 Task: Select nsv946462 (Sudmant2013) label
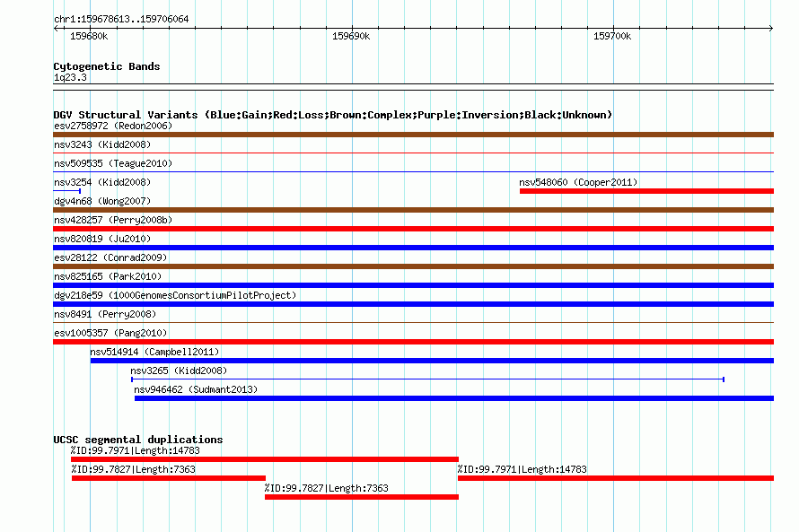coord(196,389)
